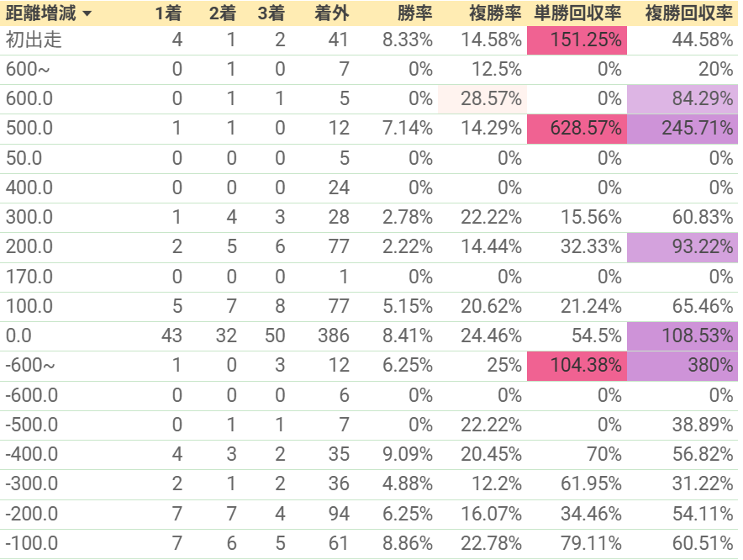Screen dimensions: 743x560
Task: Click the highlighted 151.25% cell
Action: click(x=577, y=40)
